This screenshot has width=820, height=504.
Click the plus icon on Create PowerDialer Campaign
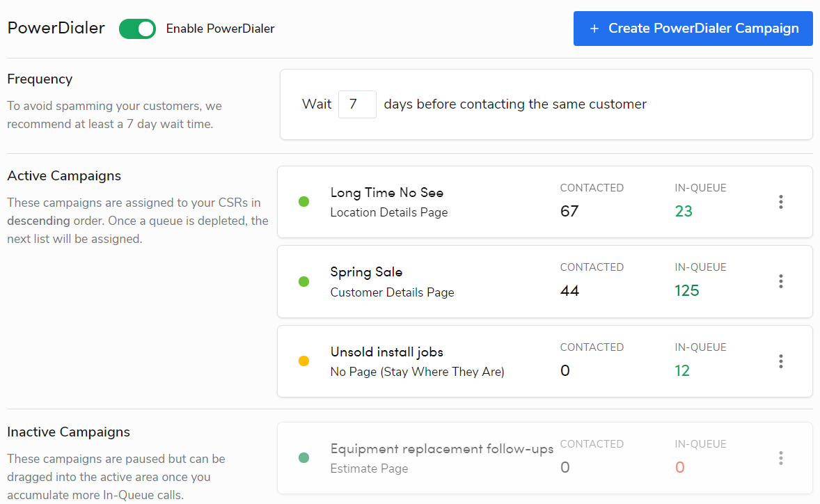pyautogui.click(x=594, y=29)
